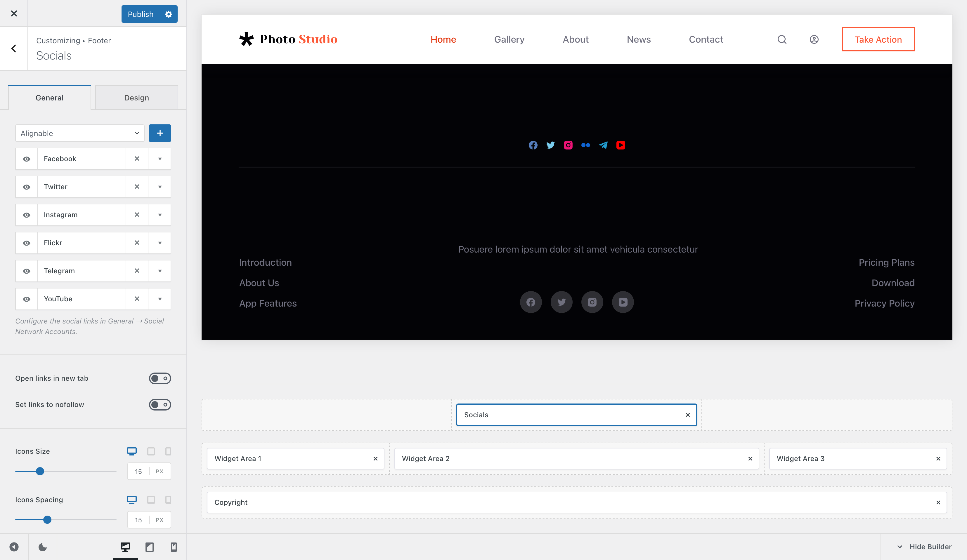The width and height of the screenshot is (967, 560).
Task: Remove Facebook from the socials list
Action: 137,159
